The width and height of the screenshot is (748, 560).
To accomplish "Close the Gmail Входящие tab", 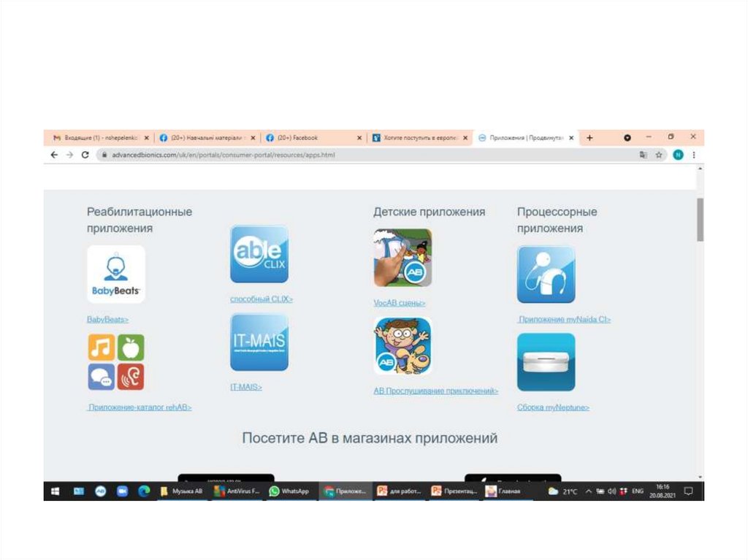I will pos(146,138).
